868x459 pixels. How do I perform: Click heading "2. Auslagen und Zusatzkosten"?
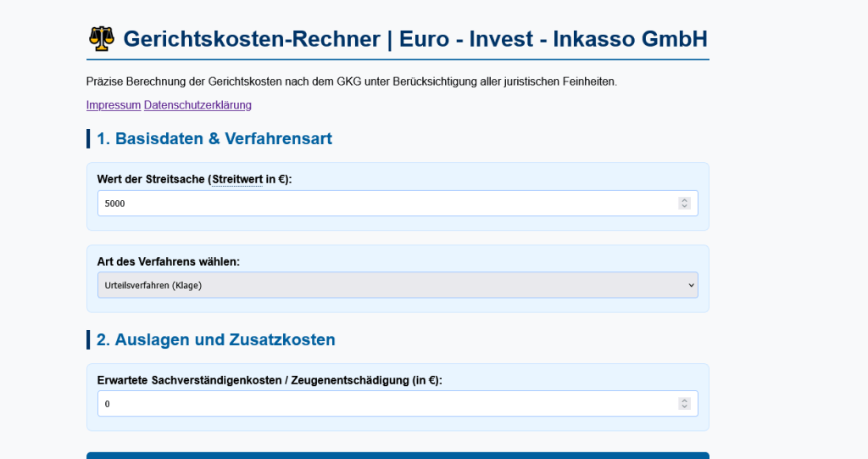tap(215, 339)
